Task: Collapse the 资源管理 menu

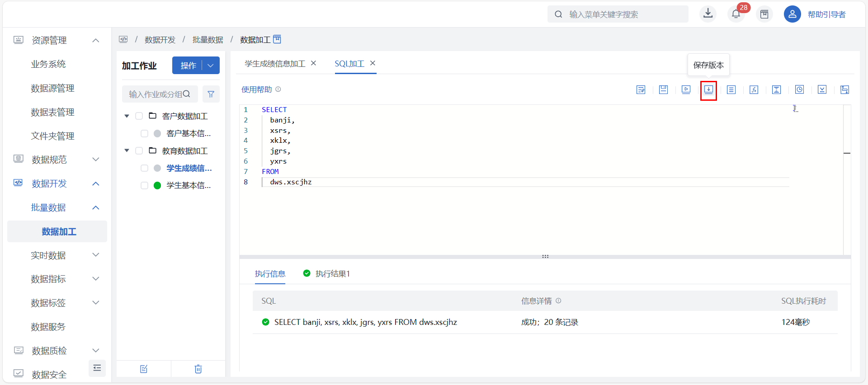Action: point(95,40)
